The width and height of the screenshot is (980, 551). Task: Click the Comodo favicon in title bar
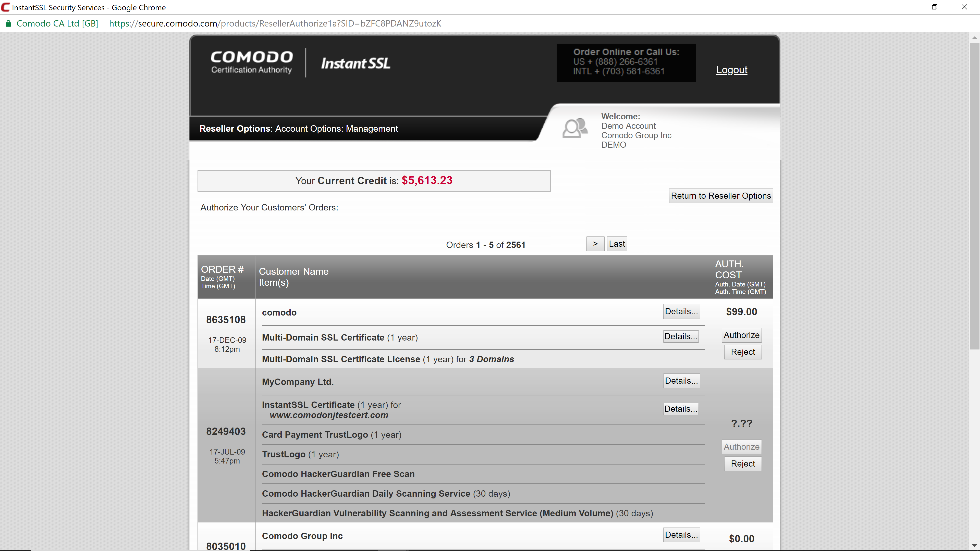(x=5, y=7)
